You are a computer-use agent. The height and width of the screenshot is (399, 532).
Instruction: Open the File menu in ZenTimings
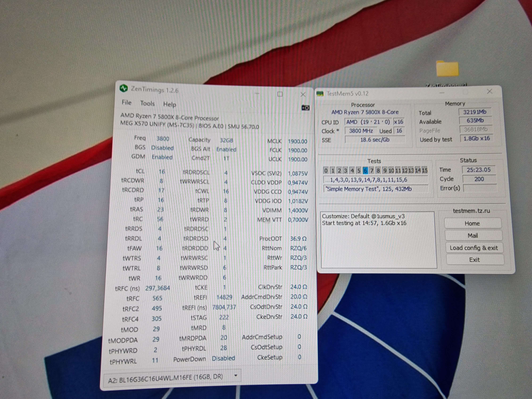coord(126,102)
